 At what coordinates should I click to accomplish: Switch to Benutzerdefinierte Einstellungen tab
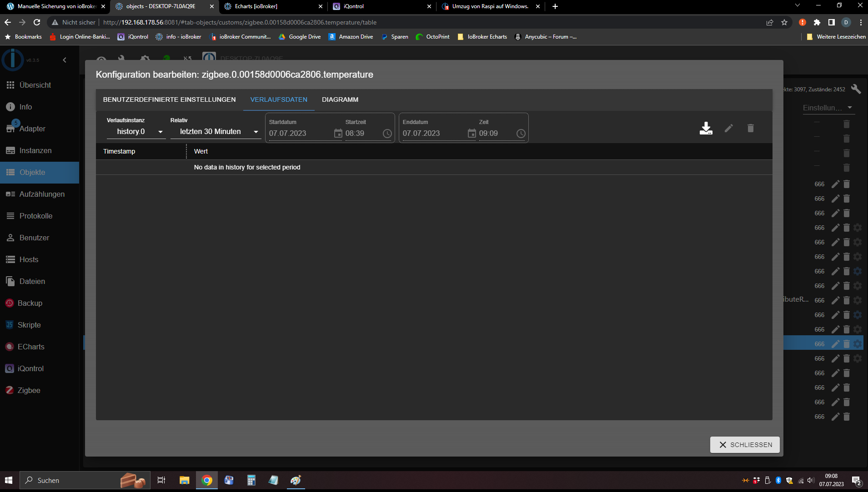click(x=169, y=99)
